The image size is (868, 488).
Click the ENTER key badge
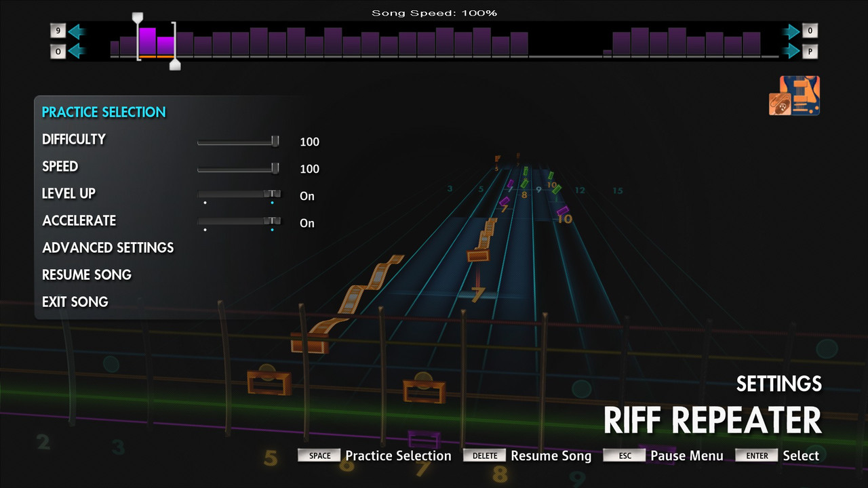tap(757, 455)
